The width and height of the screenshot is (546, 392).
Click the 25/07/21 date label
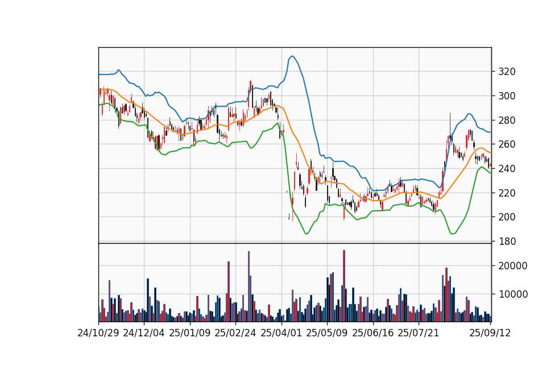point(419,333)
